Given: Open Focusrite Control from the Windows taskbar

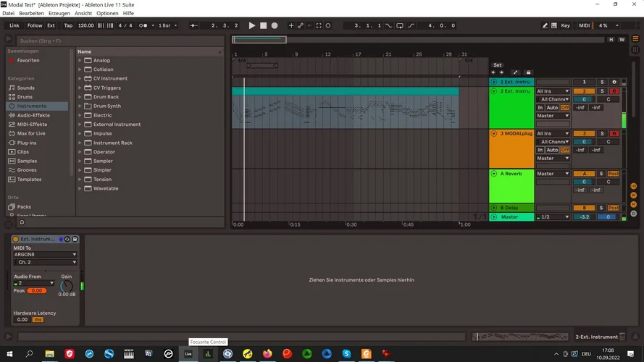Looking at the screenshot, I should point(208,353).
